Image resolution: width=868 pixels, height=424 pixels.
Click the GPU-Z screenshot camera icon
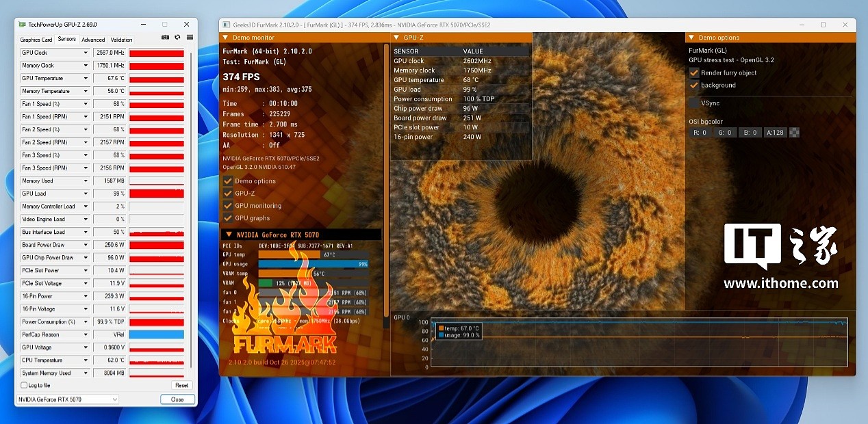165,37
